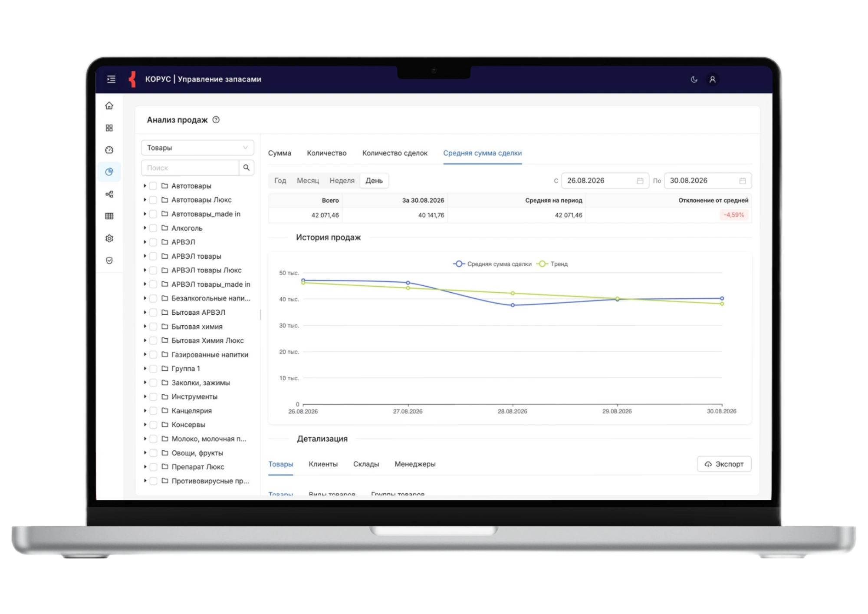Check the Канцелярия checkbox
This screenshot has height=614, width=868.
[x=153, y=411]
